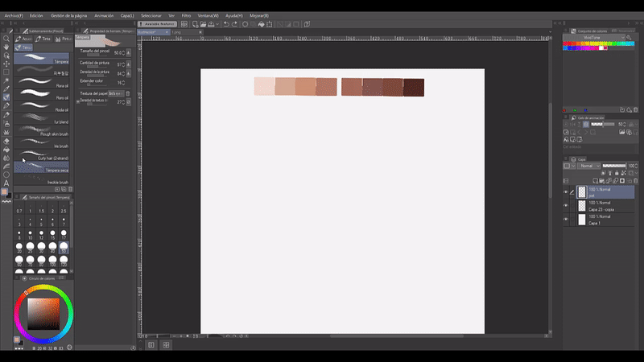Viewport: 644px width, 362px height.
Task: Select the Pencil tool
Action: (x=6, y=115)
